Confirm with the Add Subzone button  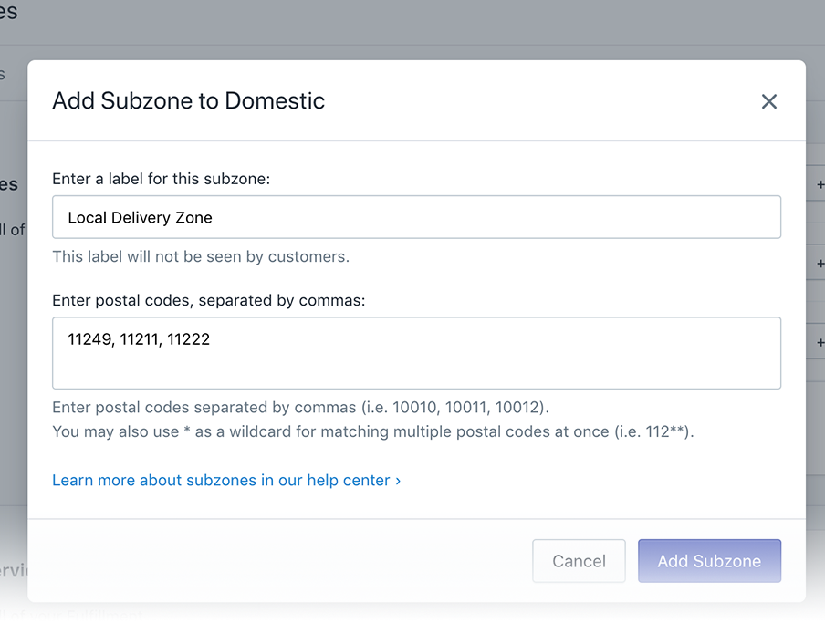click(709, 561)
